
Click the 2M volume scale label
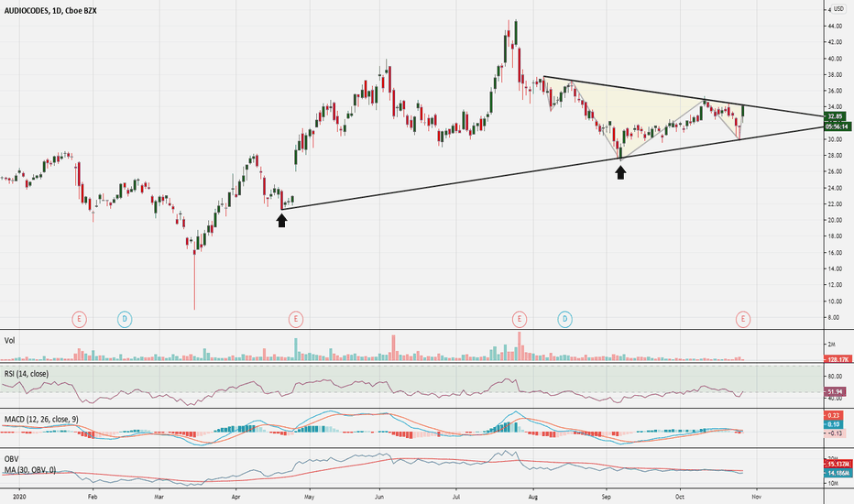[832, 345]
